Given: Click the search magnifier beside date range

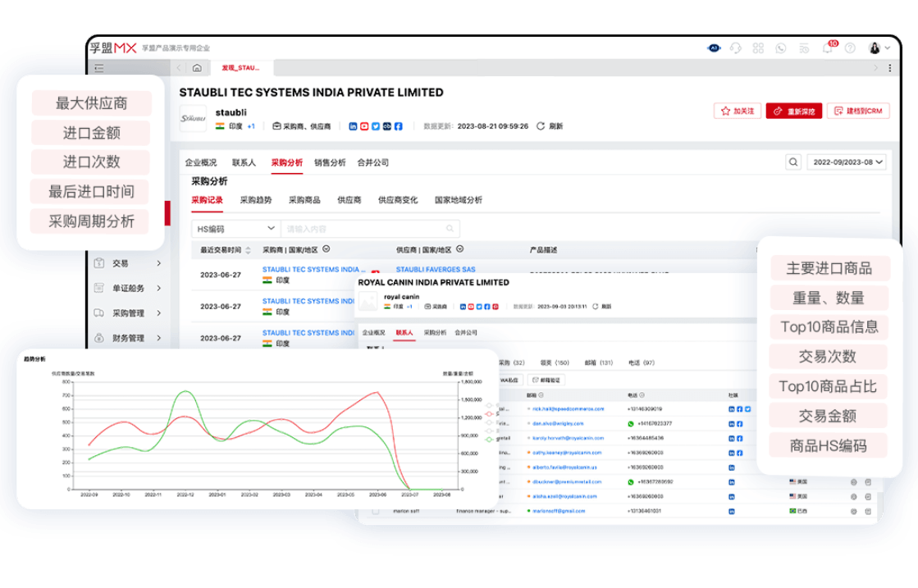Looking at the screenshot, I should pyautogui.click(x=793, y=162).
